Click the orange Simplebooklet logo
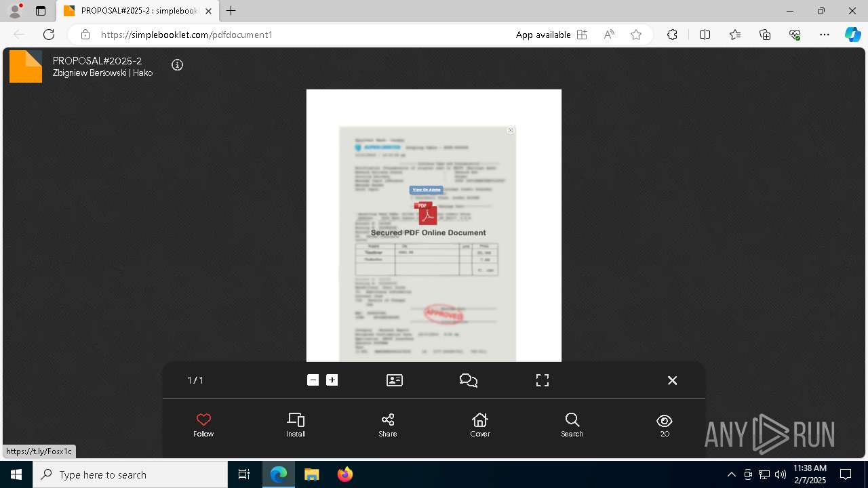The height and width of the screenshot is (488, 868). point(26,66)
